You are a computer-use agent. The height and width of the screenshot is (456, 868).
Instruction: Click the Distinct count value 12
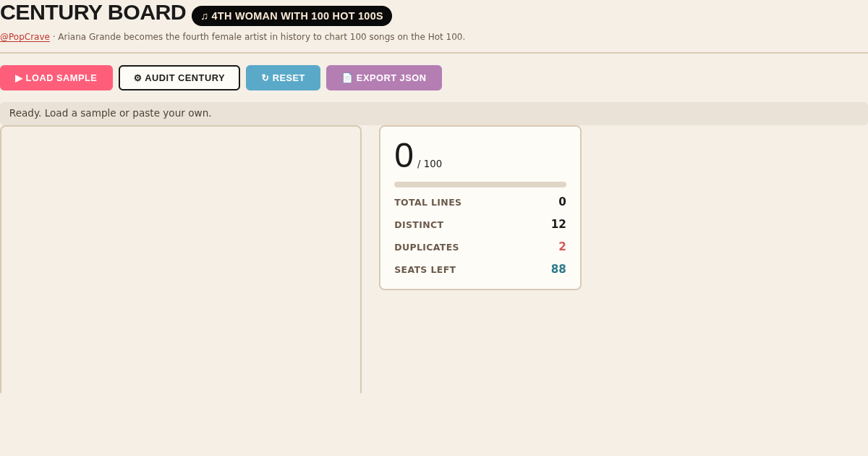point(558,224)
